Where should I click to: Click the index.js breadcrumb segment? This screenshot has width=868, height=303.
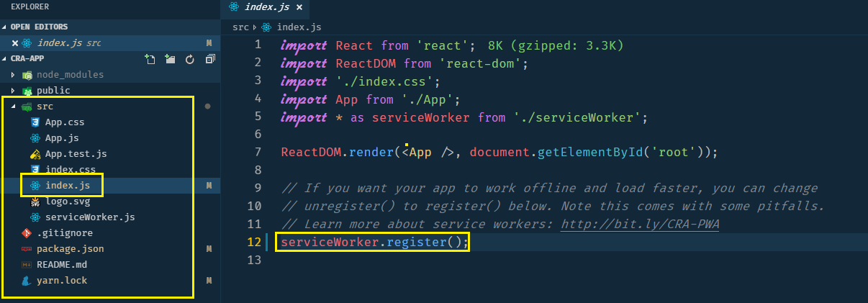pos(299,27)
